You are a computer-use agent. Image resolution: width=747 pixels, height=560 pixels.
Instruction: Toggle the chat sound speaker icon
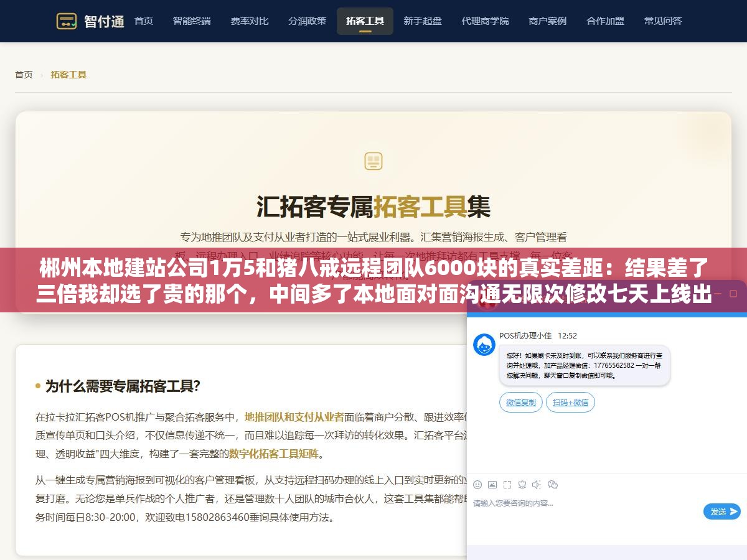click(x=537, y=485)
